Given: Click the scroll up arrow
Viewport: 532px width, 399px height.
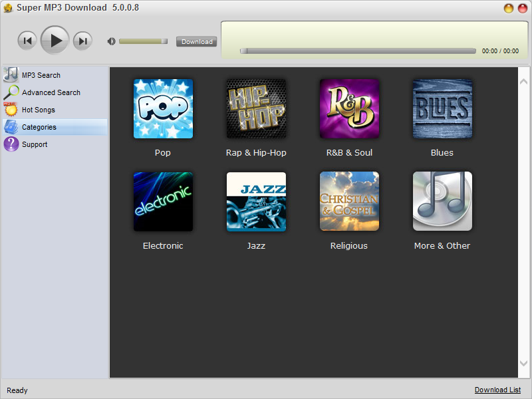Looking at the screenshot, I should tap(523, 81).
